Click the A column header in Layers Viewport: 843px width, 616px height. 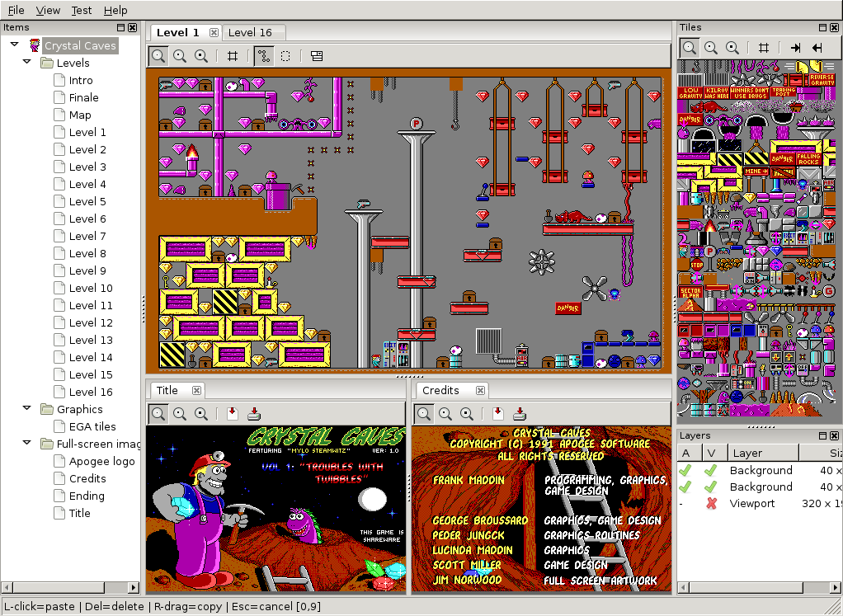[x=689, y=453]
